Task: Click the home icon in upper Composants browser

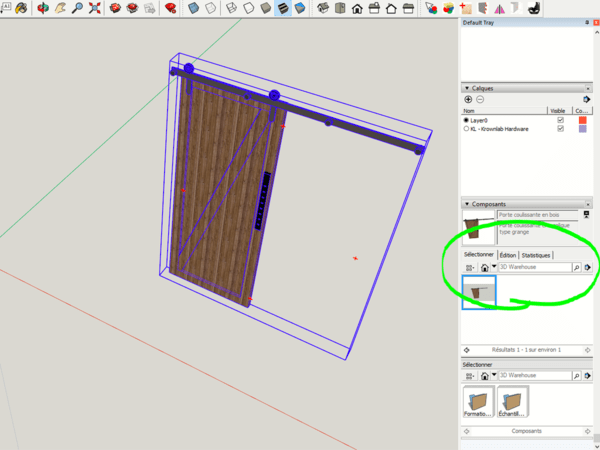Action: point(484,268)
